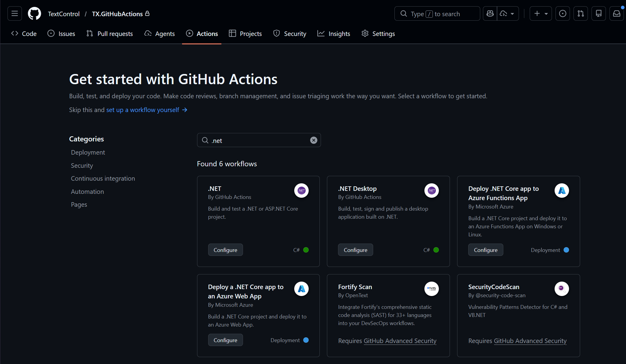This screenshot has height=364, width=626.
Task: Click the C# language indicator on .NET card
Action: tap(301, 250)
